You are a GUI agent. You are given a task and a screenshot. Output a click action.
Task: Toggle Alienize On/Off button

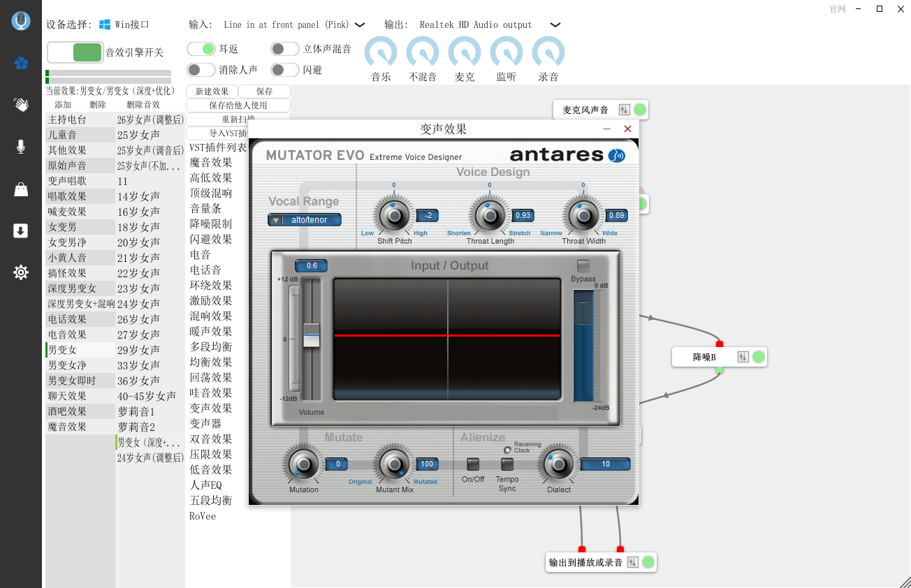click(473, 464)
